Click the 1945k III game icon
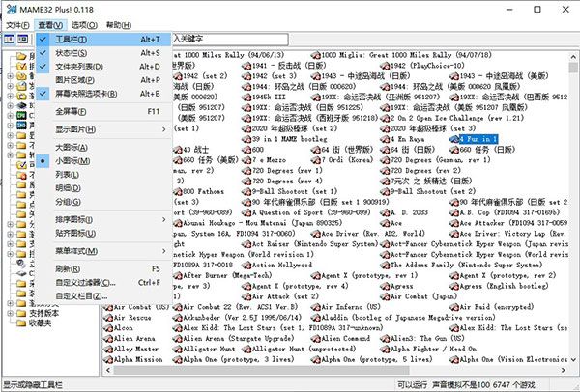The width and height of the screenshot is (580, 392). point(246,98)
